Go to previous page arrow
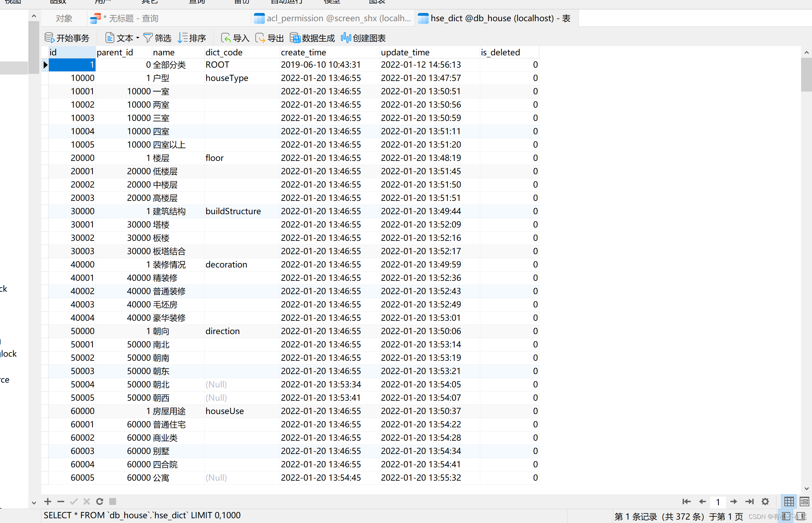 click(x=702, y=501)
